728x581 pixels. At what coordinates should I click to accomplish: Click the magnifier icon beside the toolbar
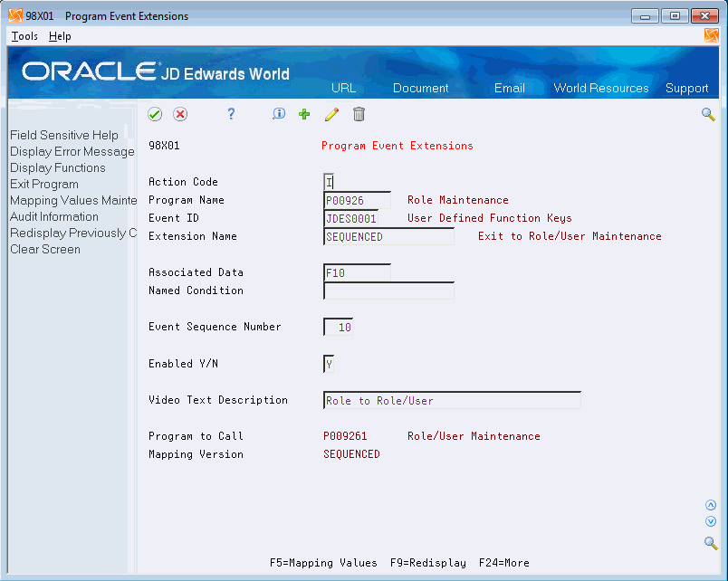pyautogui.click(x=708, y=114)
